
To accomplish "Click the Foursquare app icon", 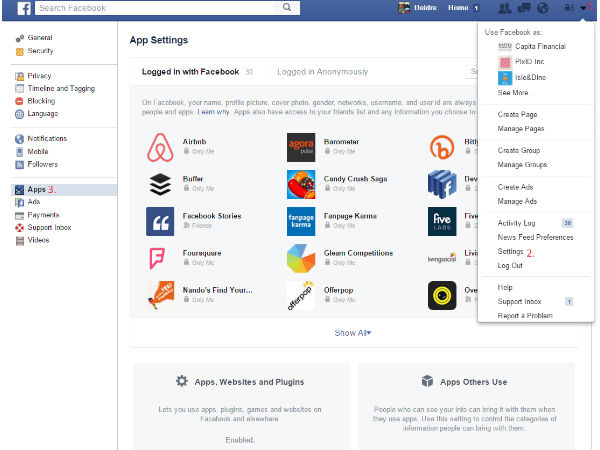I will point(160,258).
